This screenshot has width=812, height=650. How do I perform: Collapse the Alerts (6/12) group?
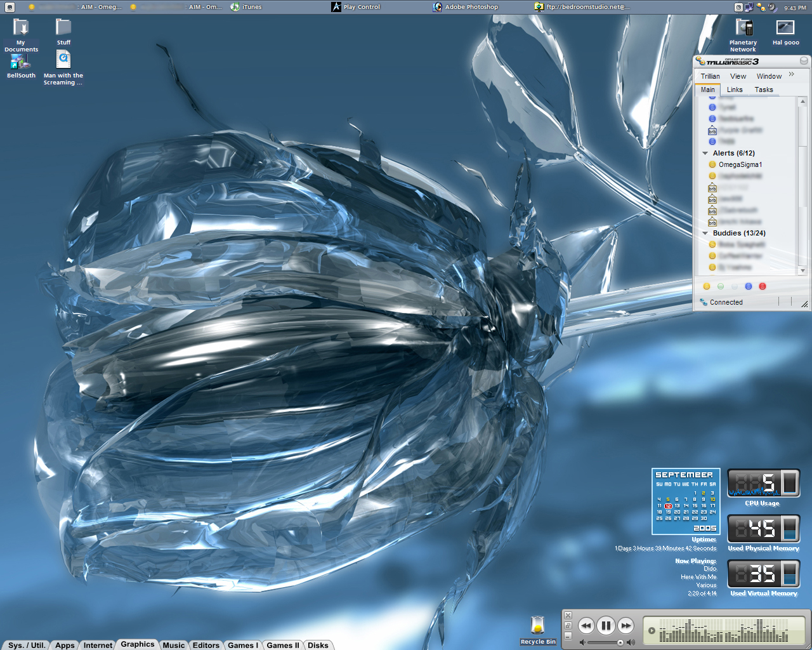705,153
